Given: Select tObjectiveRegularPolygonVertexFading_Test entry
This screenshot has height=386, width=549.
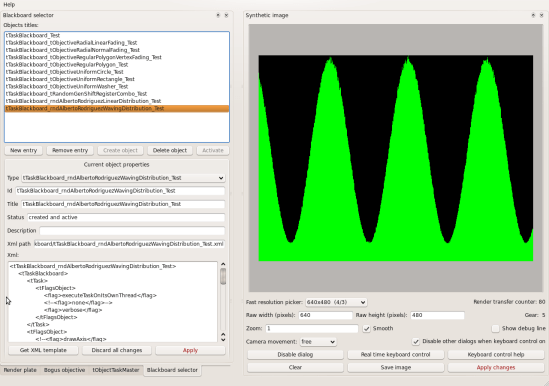Looking at the screenshot, I should click(117, 57).
